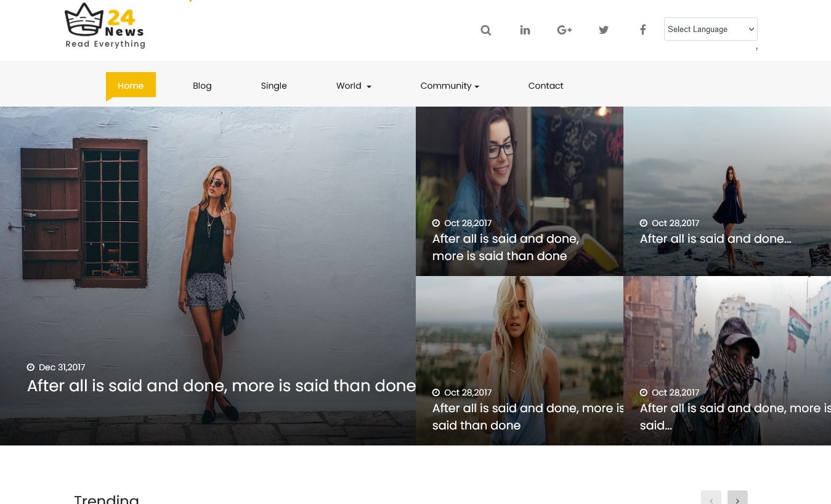Expand the Community menu dropdown
The height and width of the screenshot is (504, 831).
point(450,86)
